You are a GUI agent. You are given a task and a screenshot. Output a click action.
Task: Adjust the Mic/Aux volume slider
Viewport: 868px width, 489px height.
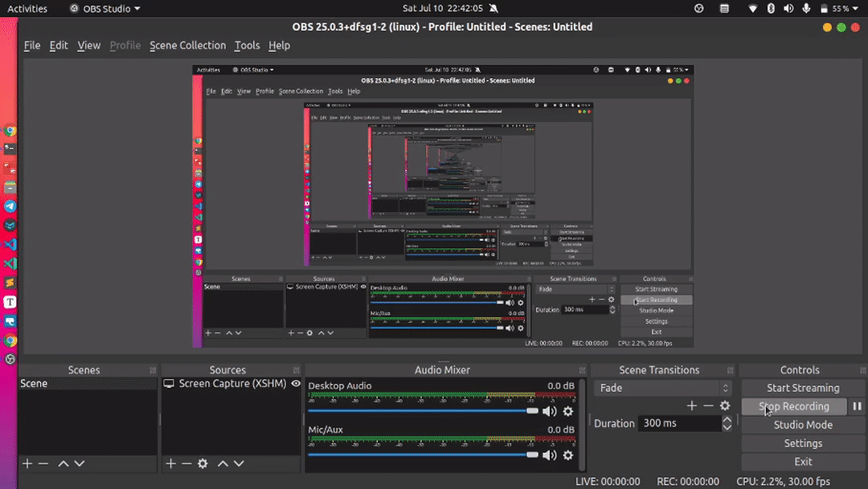point(423,455)
